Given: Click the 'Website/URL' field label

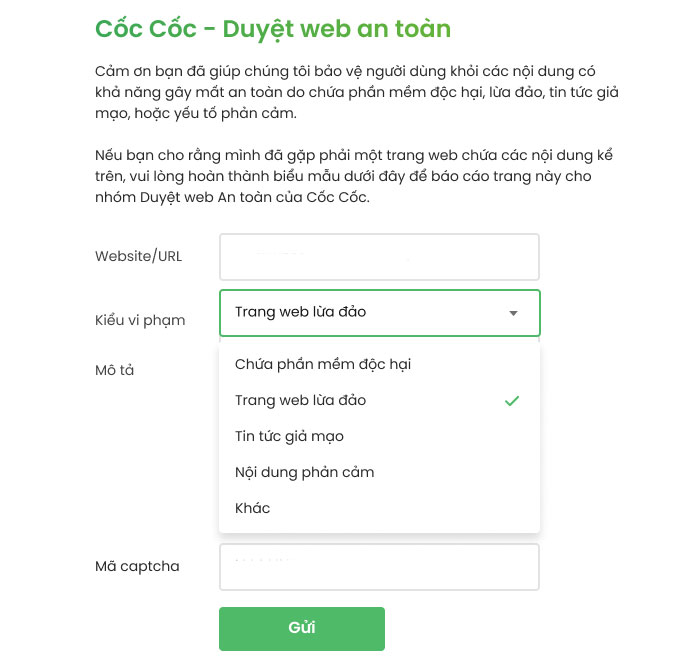Looking at the screenshot, I should [139, 256].
